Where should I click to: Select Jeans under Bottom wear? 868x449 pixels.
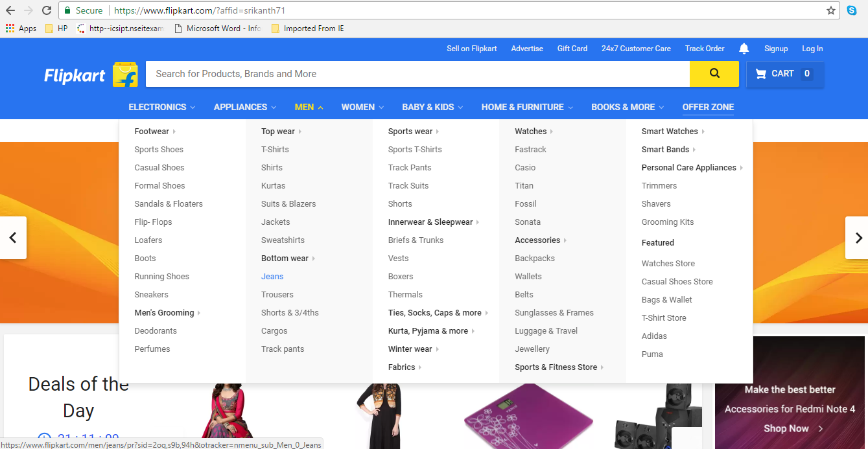pyautogui.click(x=272, y=276)
